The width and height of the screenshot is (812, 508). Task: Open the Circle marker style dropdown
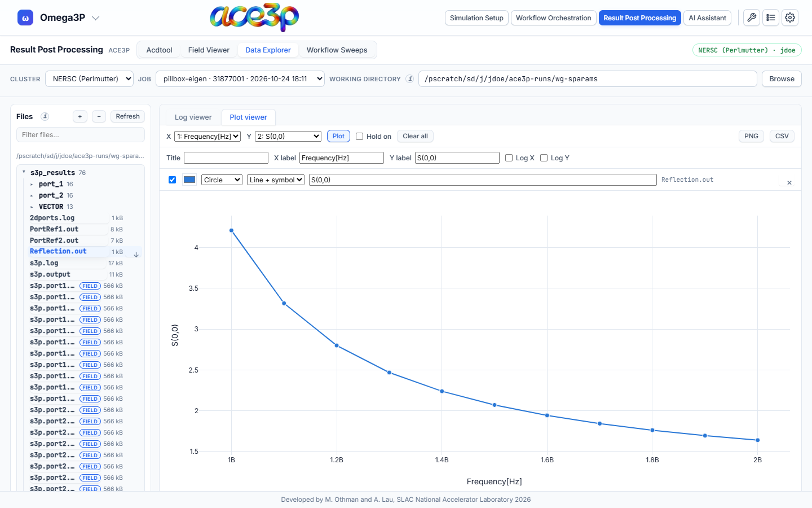pyautogui.click(x=222, y=179)
